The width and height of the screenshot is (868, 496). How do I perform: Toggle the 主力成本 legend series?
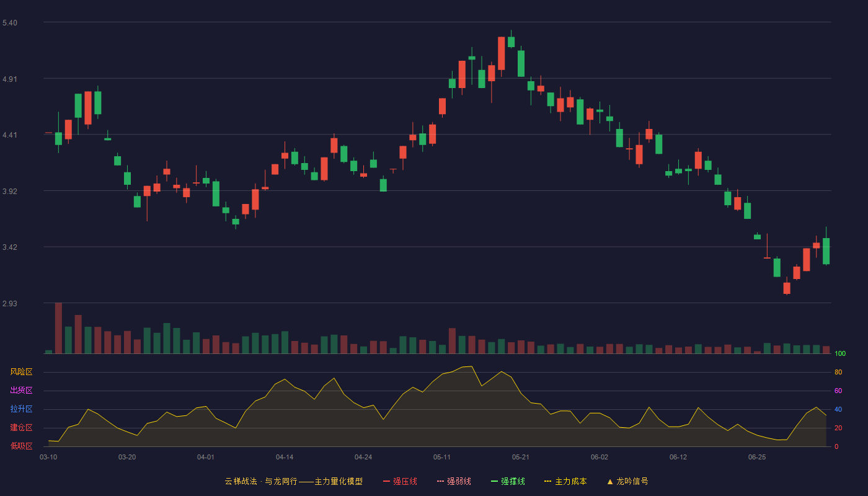(x=565, y=481)
